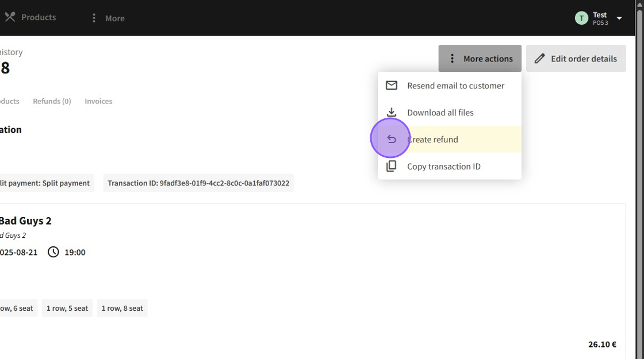Click the download icon in actions menu

point(392,113)
